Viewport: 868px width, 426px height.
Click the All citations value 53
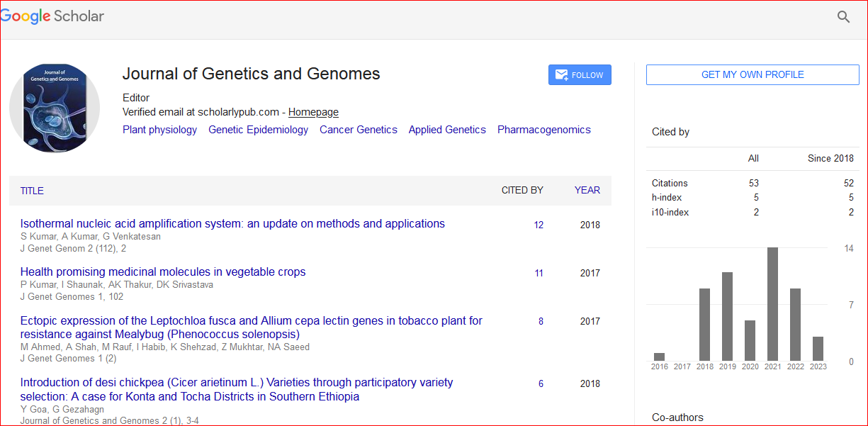[x=754, y=184]
